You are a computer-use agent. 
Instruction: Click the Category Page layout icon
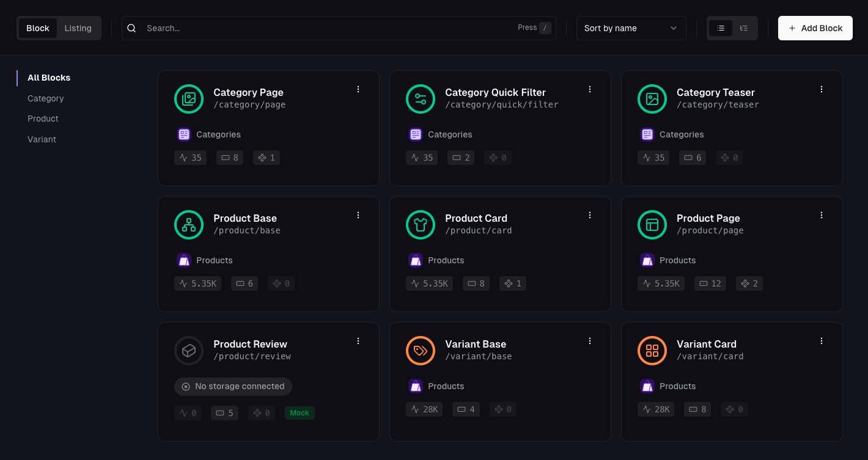[x=189, y=98]
